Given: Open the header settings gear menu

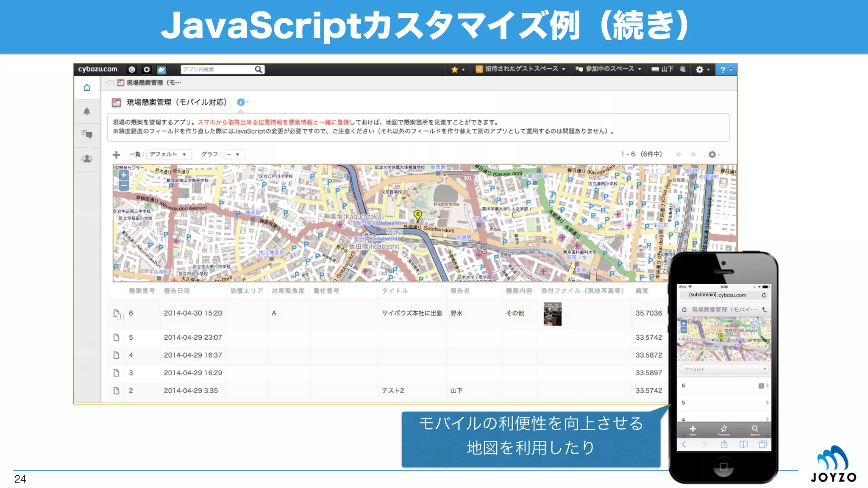Looking at the screenshot, I should pyautogui.click(x=702, y=69).
